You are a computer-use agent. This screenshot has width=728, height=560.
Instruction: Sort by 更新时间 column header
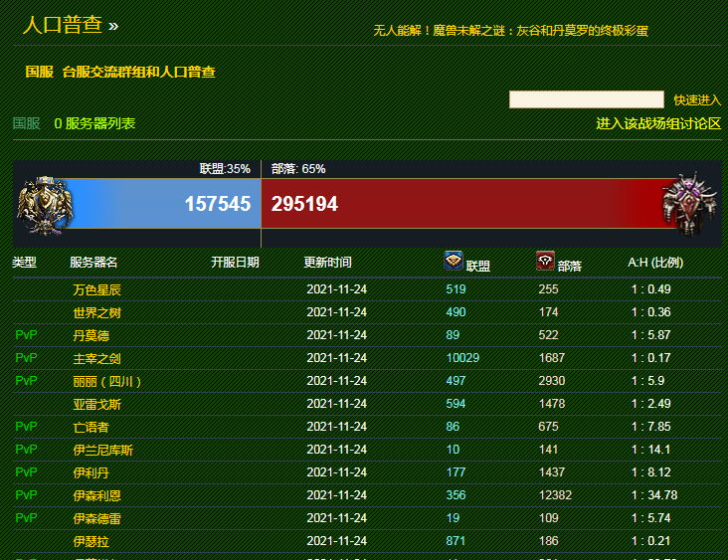pyautogui.click(x=327, y=263)
